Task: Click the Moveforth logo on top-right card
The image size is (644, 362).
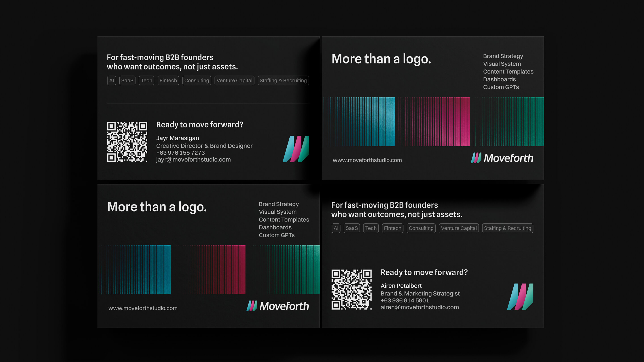Action: [x=502, y=158]
